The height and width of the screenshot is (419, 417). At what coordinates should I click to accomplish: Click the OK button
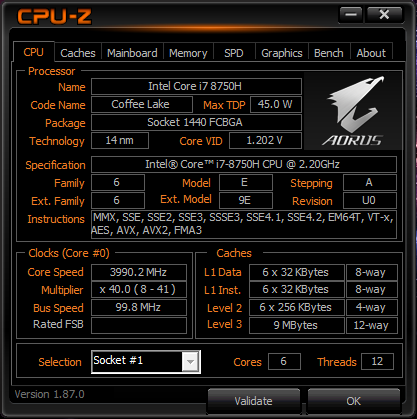(353, 400)
